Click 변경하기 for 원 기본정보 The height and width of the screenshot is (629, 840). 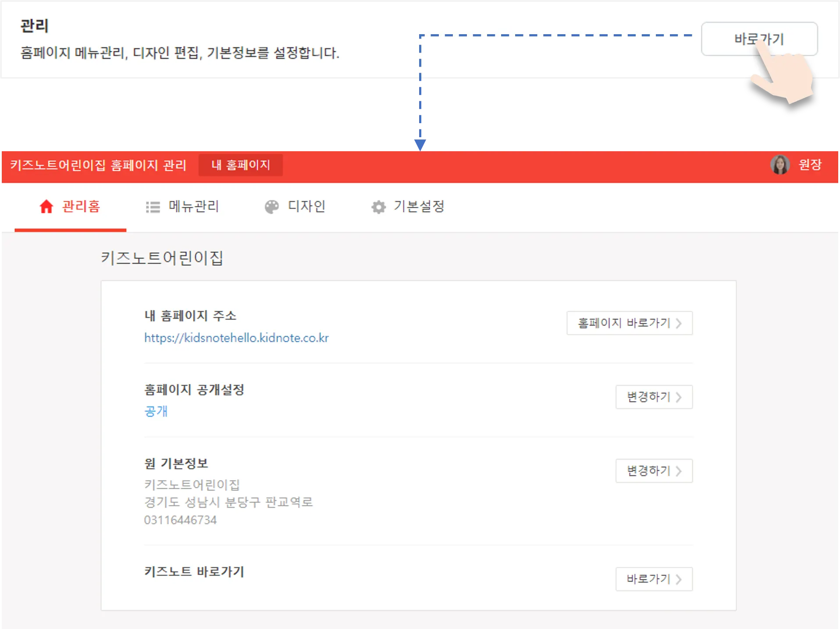(654, 471)
